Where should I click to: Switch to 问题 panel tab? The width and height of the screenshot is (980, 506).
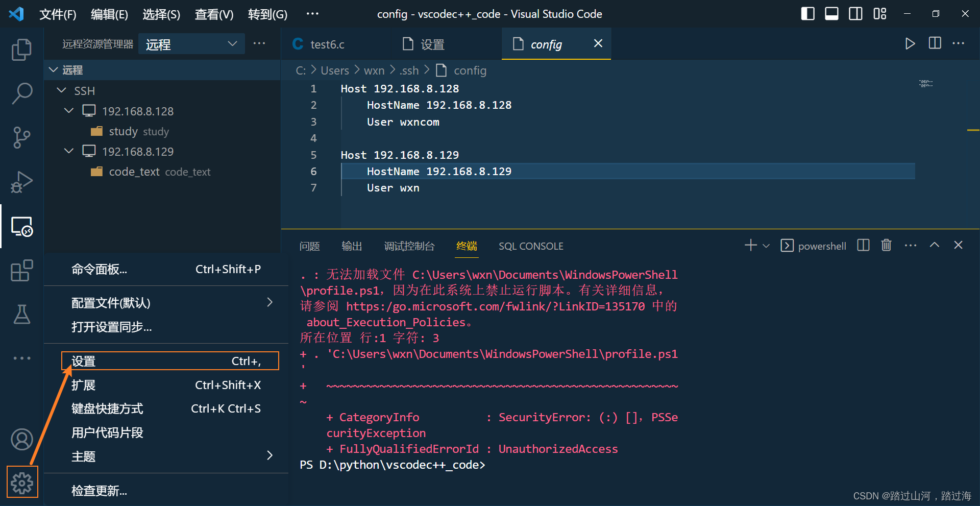(x=310, y=246)
